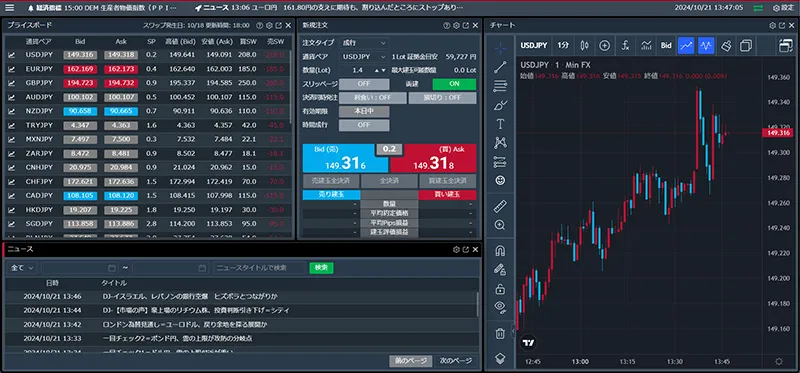Toggle the スリッページ OFF switch
This screenshot has height=373, width=800.
pos(364,84)
